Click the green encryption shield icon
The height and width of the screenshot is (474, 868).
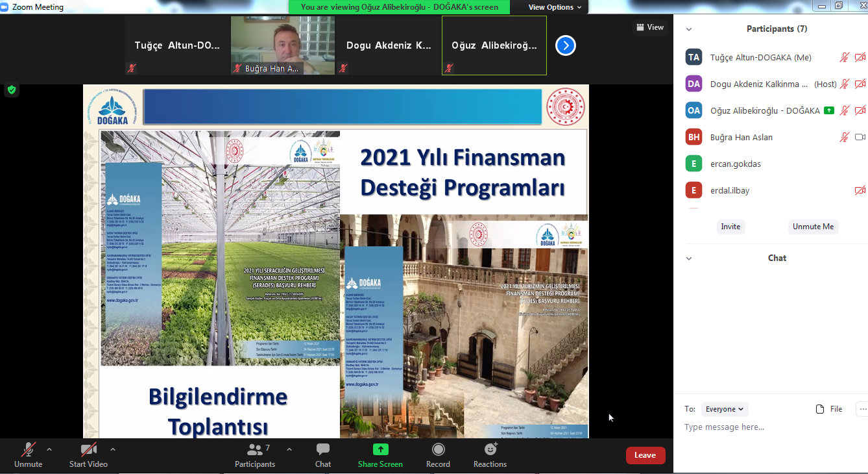click(x=11, y=90)
